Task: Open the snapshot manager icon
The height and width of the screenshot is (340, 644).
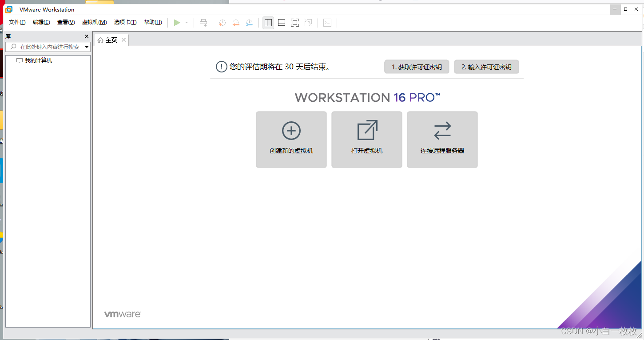Action: (x=250, y=23)
